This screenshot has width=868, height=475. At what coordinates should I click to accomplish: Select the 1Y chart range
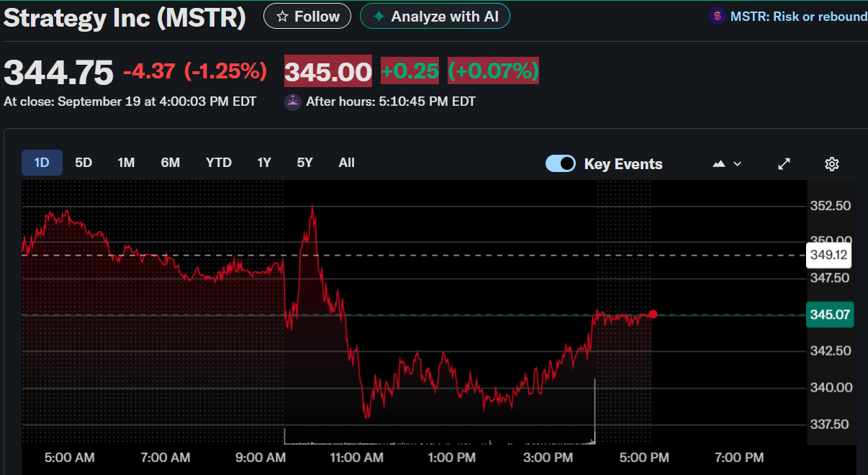tap(264, 163)
